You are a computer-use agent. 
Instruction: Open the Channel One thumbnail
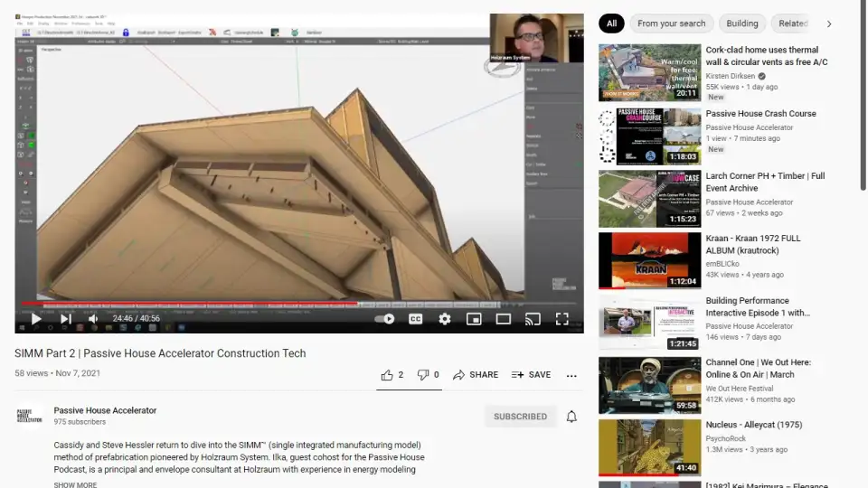click(x=649, y=385)
